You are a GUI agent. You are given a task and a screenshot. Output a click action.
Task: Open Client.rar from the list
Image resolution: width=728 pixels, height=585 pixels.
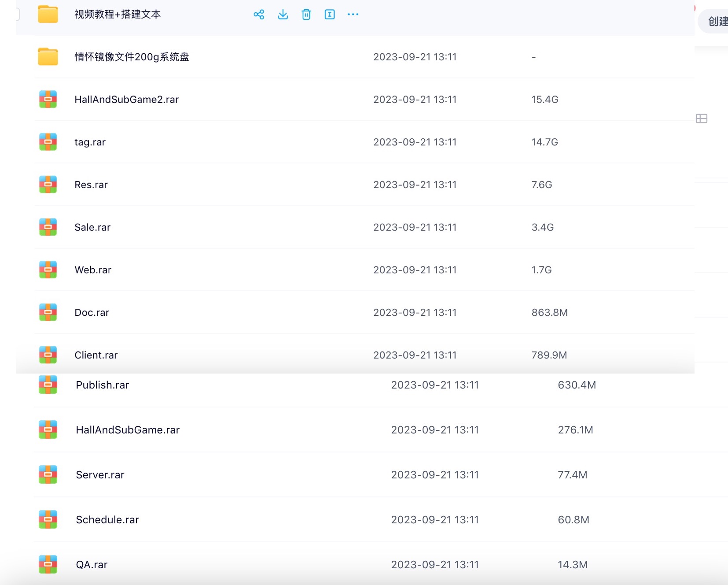click(96, 355)
